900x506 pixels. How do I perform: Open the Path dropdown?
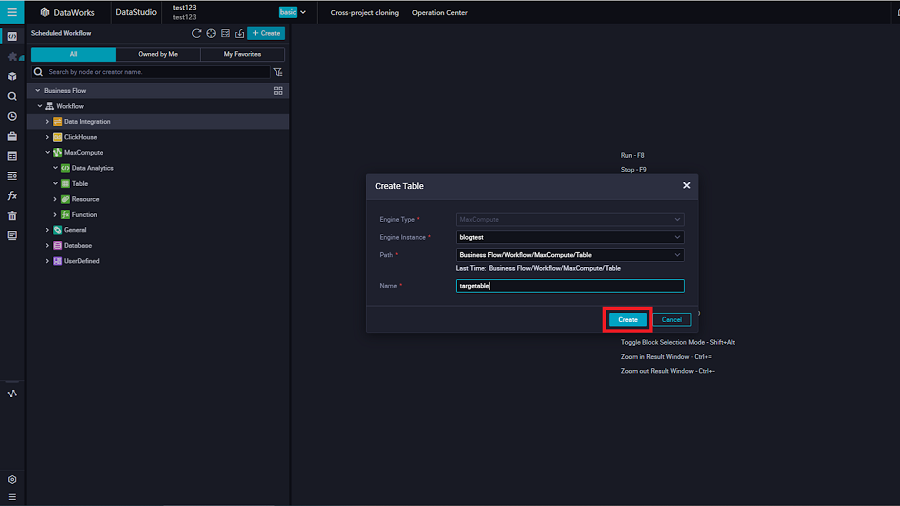pyautogui.click(x=570, y=255)
